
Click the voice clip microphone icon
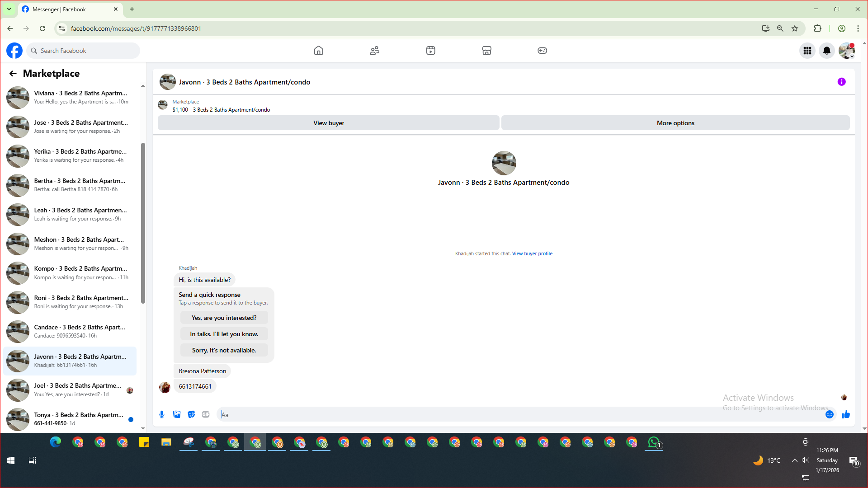(x=162, y=414)
